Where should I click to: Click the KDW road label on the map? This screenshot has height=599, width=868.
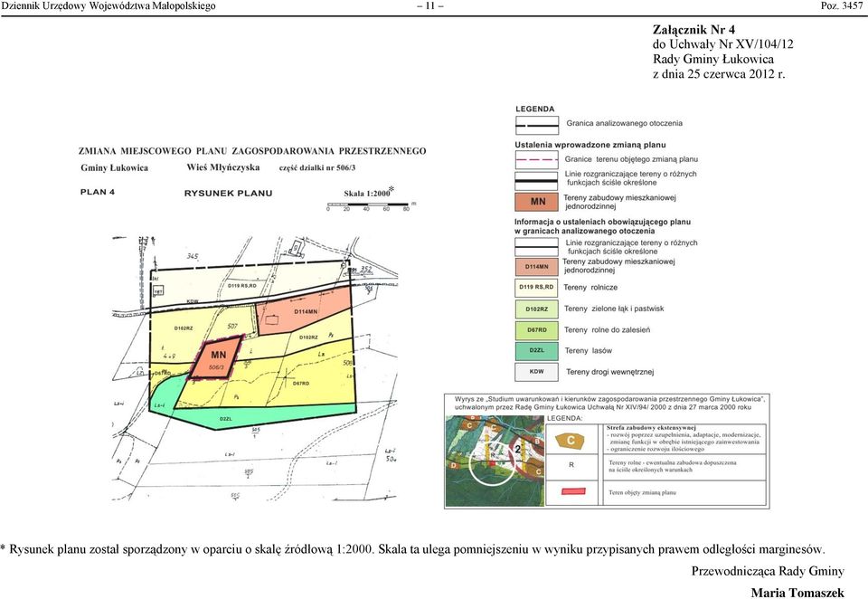pos(193,301)
